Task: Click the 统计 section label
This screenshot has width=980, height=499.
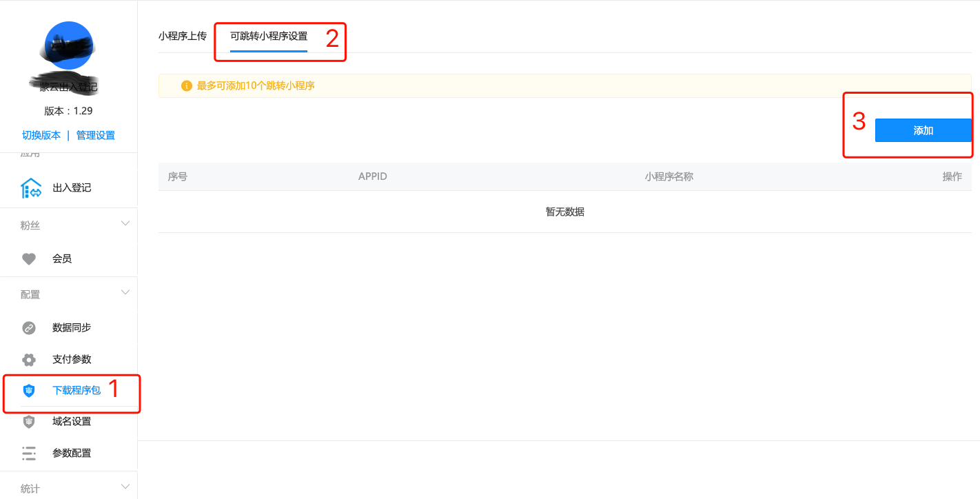Action: (x=30, y=489)
